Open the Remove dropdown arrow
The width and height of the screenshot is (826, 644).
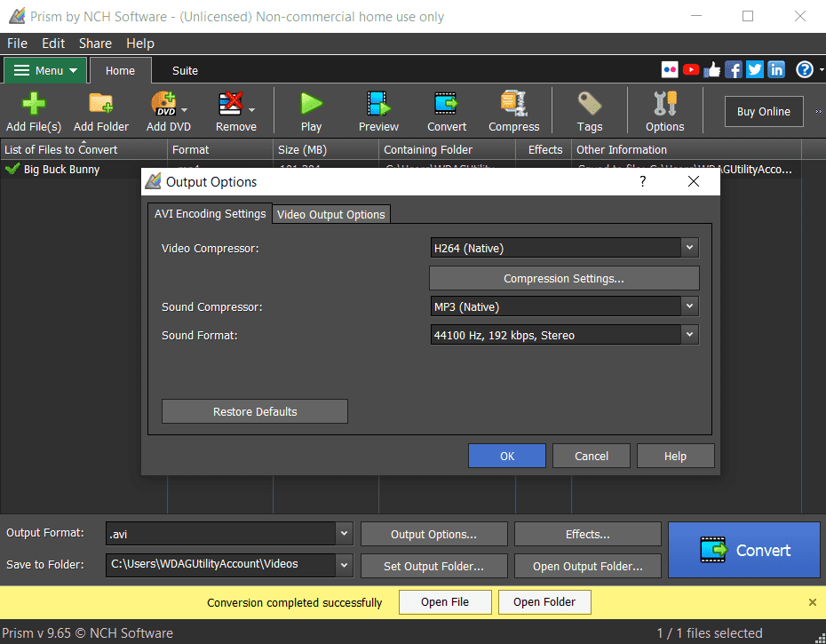(252, 110)
